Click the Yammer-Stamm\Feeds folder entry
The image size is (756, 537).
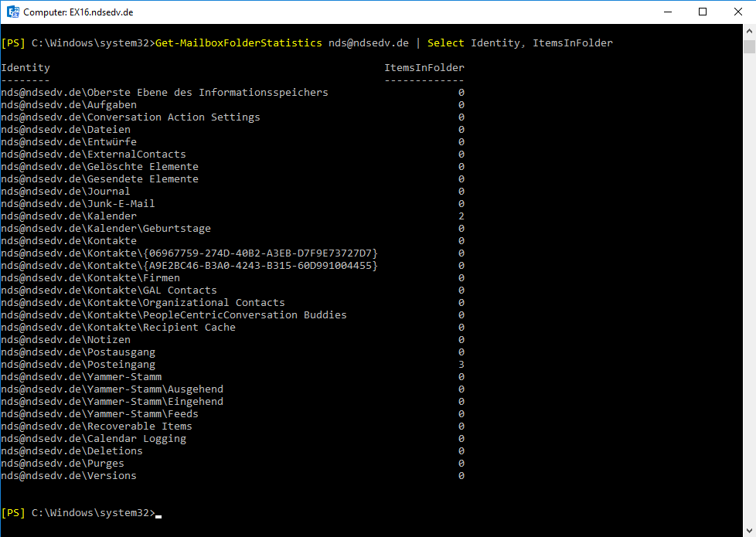click(100, 414)
